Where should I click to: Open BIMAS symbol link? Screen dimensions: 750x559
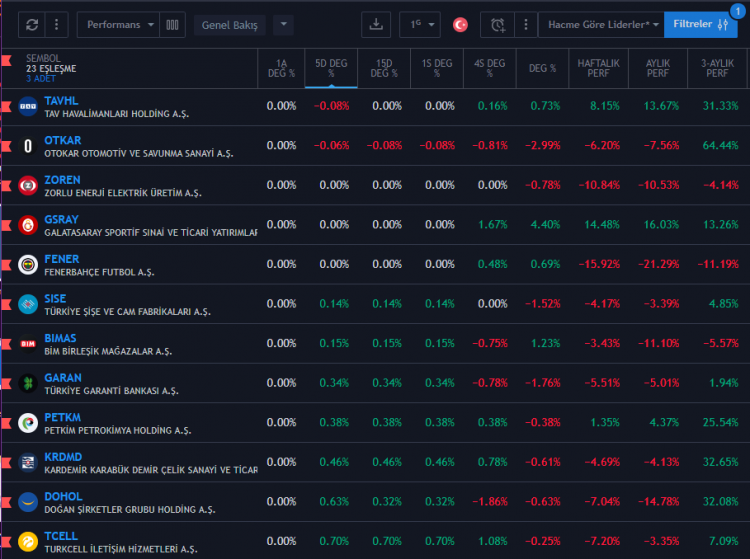(x=60, y=339)
